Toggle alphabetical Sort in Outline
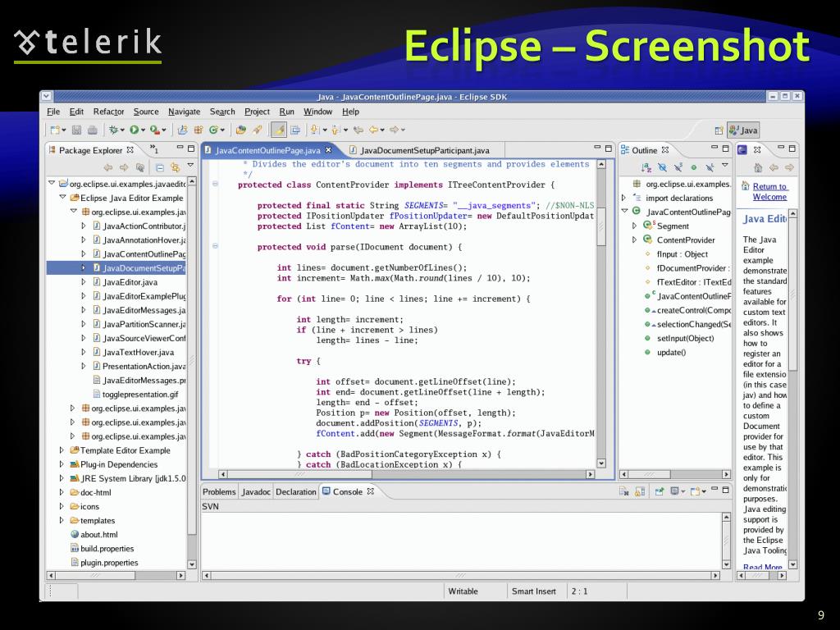 point(646,167)
